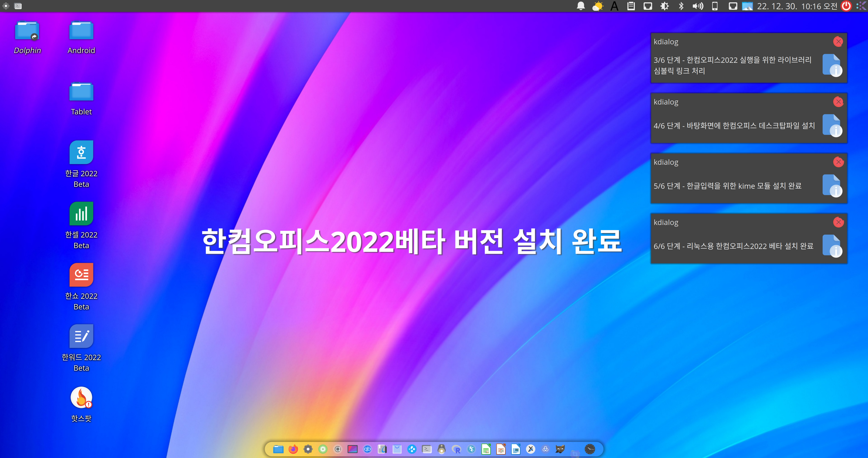868x458 pixels.
Task: Launch the R application from the dock
Action: 457,449
